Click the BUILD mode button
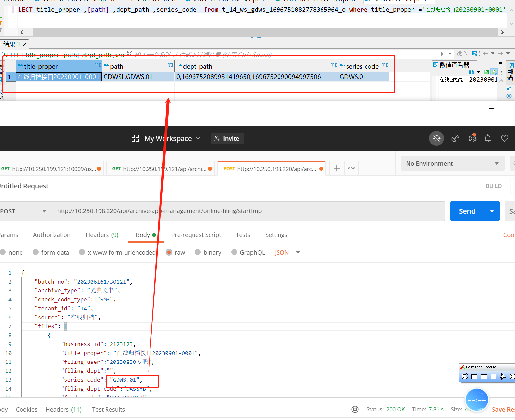The image size is (515, 420). pyautogui.click(x=494, y=186)
